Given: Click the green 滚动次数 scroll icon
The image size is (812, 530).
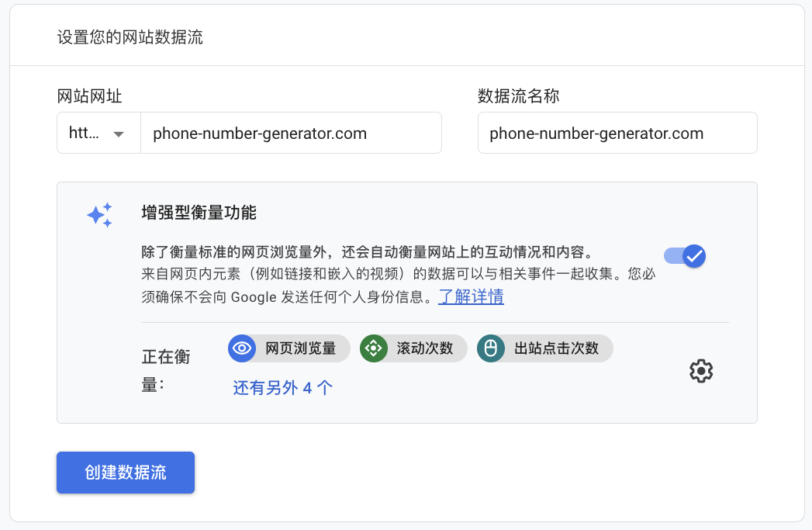Looking at the screenshot, I should 374,348.
